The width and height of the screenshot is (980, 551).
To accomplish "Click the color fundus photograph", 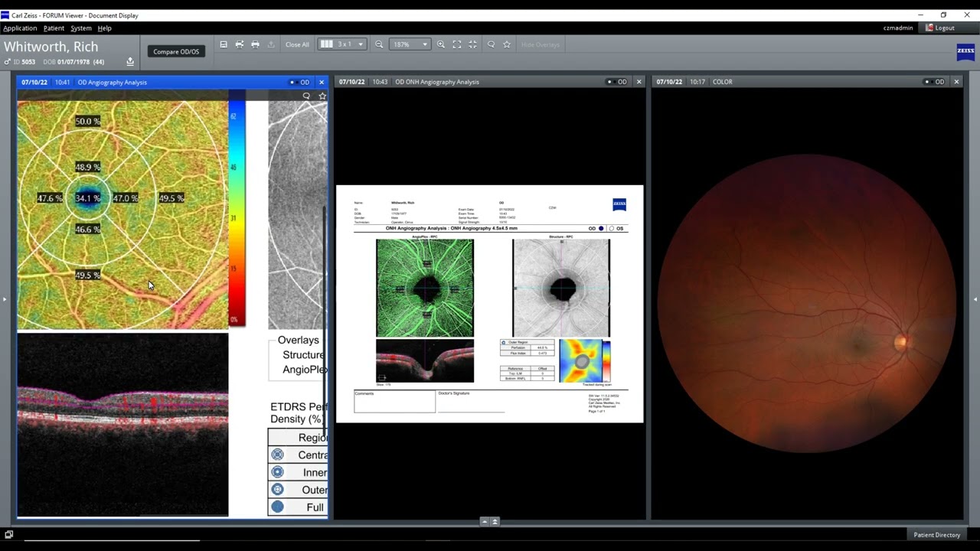I will (807, 304).
